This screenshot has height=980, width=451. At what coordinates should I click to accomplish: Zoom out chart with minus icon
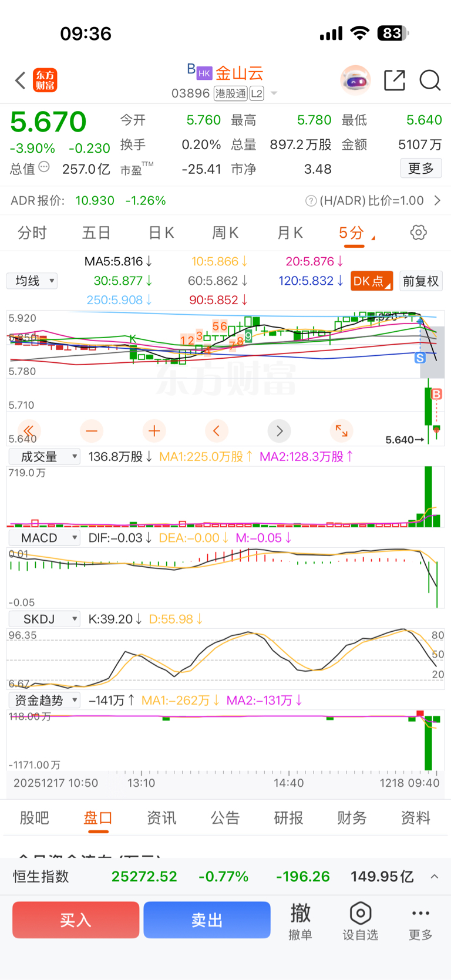92,431
